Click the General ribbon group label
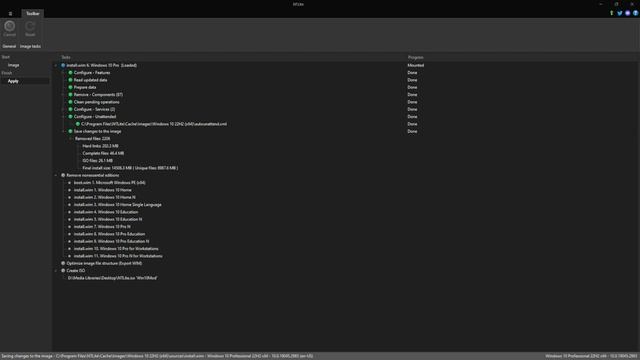The width and height of the screenshot is (640, 360). (x=9, y=47)
